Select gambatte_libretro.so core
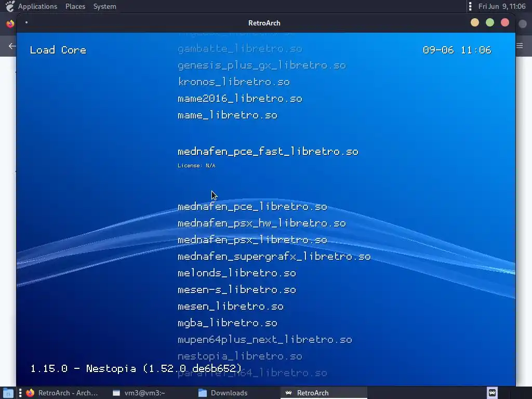This screenshot has height=399, width=532. 240,48
